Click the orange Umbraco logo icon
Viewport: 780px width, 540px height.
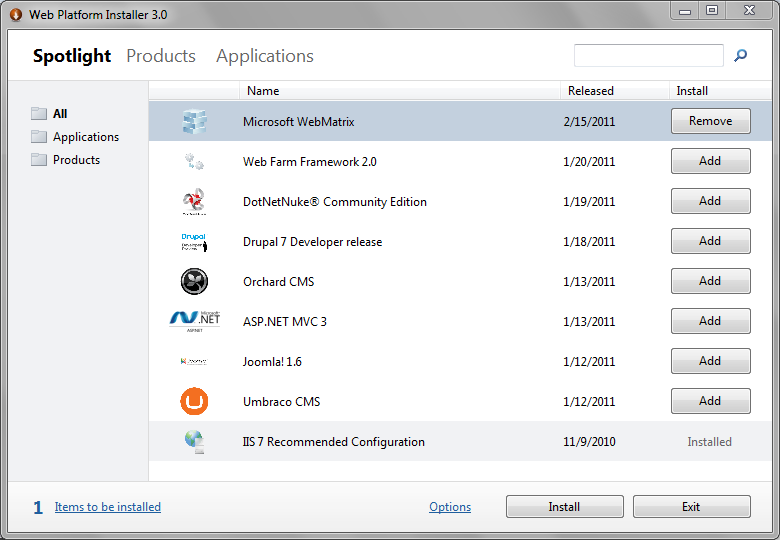point(194,401)
